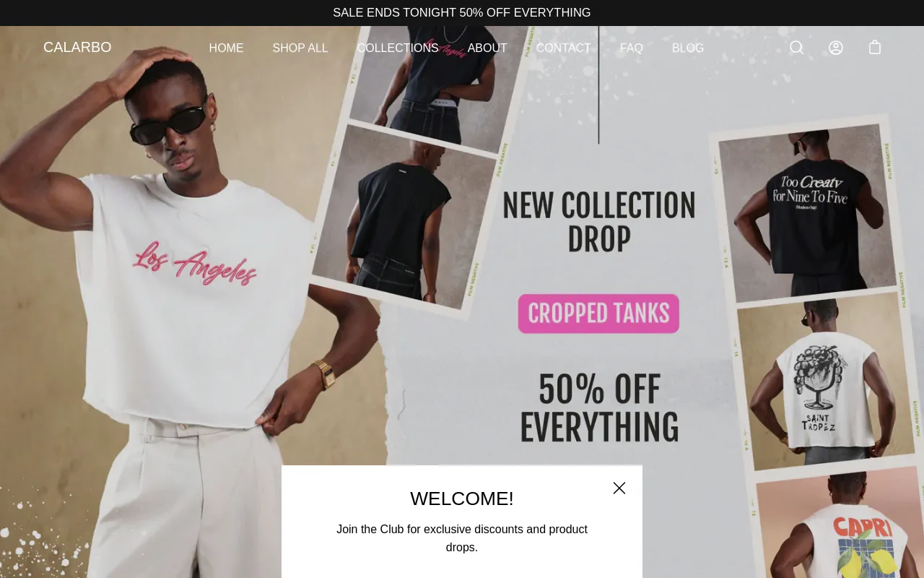The width and height of the screenshot is (924, 578).
Task: Click the NEW COLLECTION DROP headline
Action: (599, 222)
